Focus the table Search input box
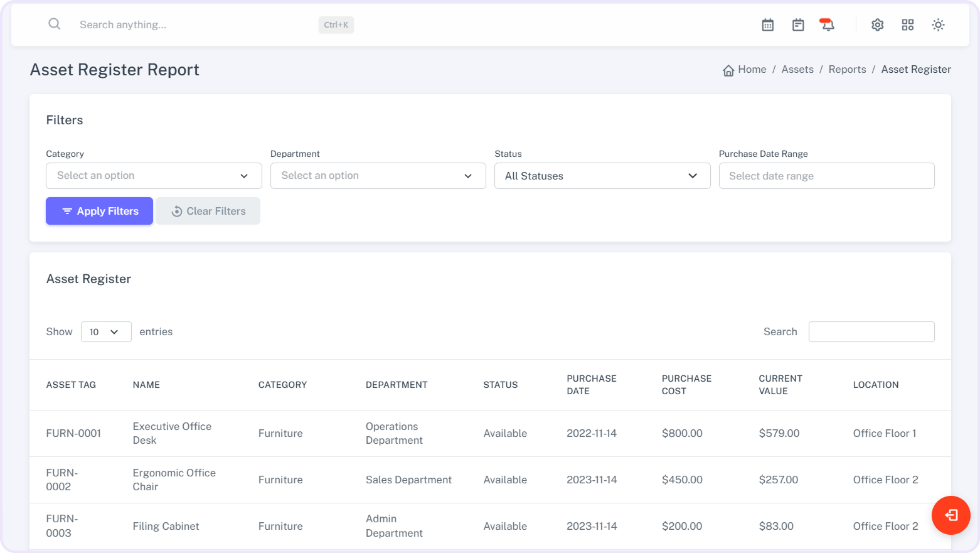The image size is (980, 553). click(x=871, y=332)
